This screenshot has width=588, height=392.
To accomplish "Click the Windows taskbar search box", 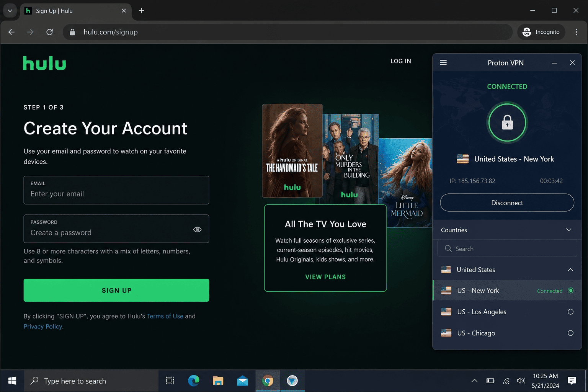I will click(91, 381).
